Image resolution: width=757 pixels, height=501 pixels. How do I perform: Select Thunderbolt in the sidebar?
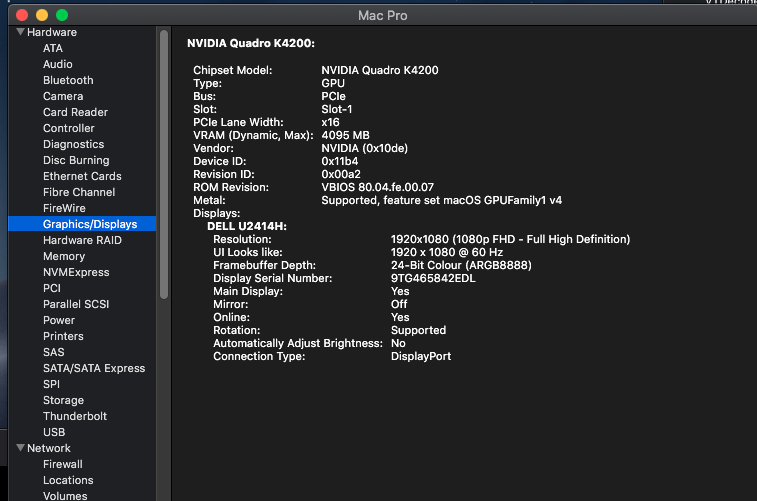75,416
